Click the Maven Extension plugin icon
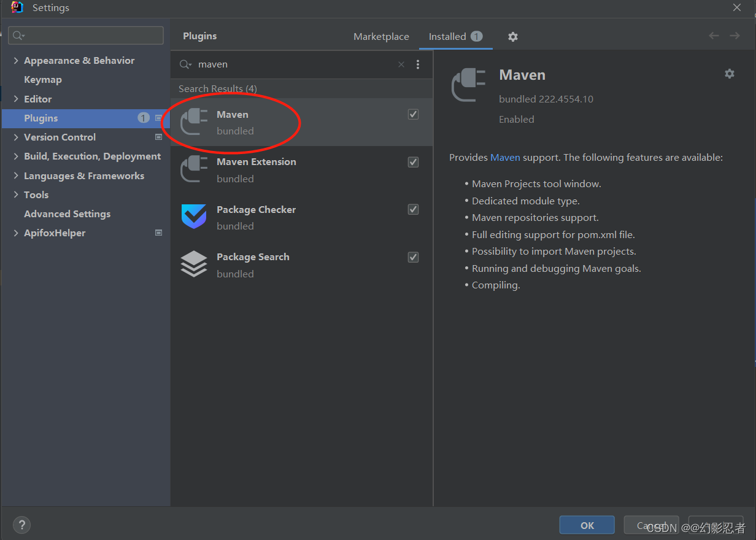 click(x=194, y=169)
